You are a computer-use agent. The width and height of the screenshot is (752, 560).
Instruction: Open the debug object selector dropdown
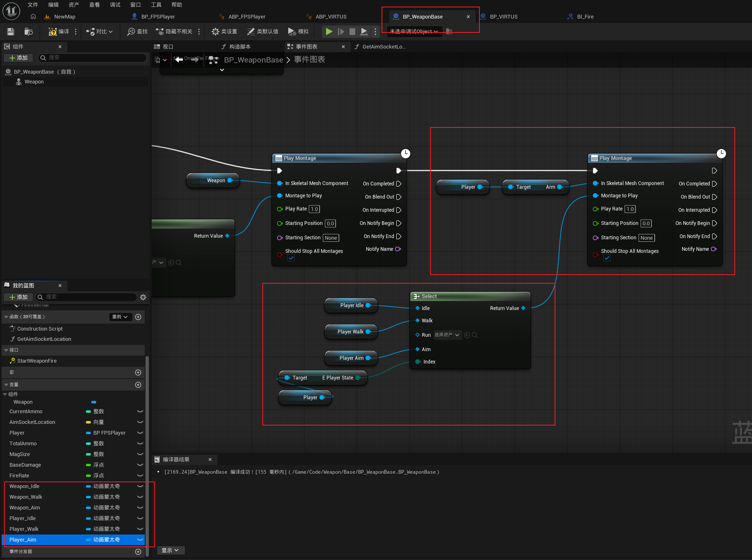click(x=414, y=31)
